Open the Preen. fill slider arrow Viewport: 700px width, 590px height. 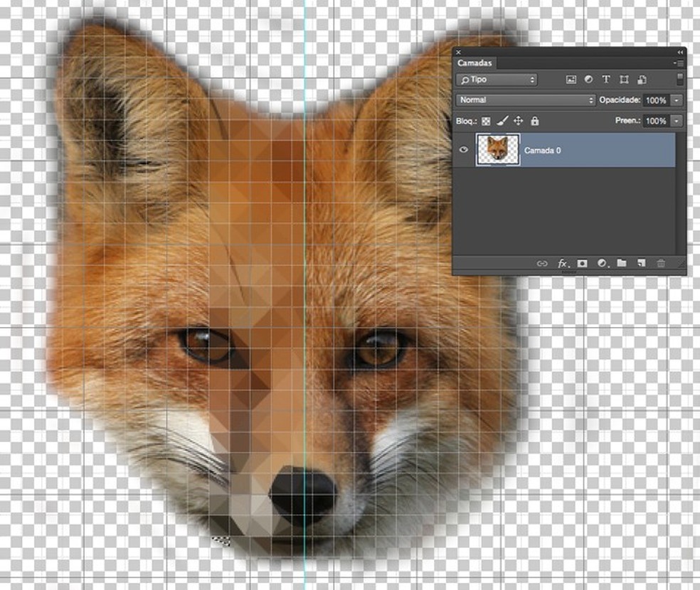tap(677, 121)
